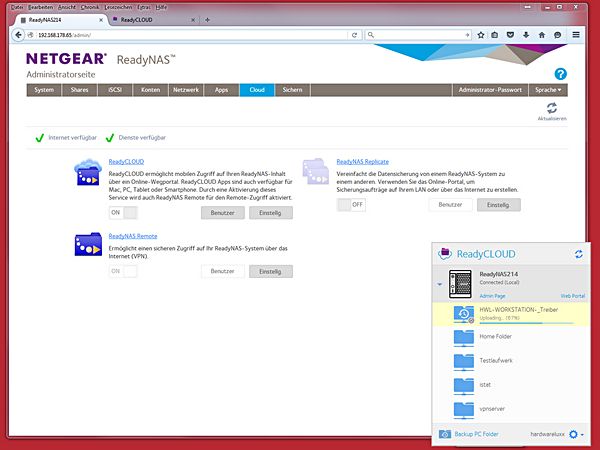Open the ReadyNAS Replicate heading link
The width and height of the screenshot is (600, 450).
coord(363,162)
